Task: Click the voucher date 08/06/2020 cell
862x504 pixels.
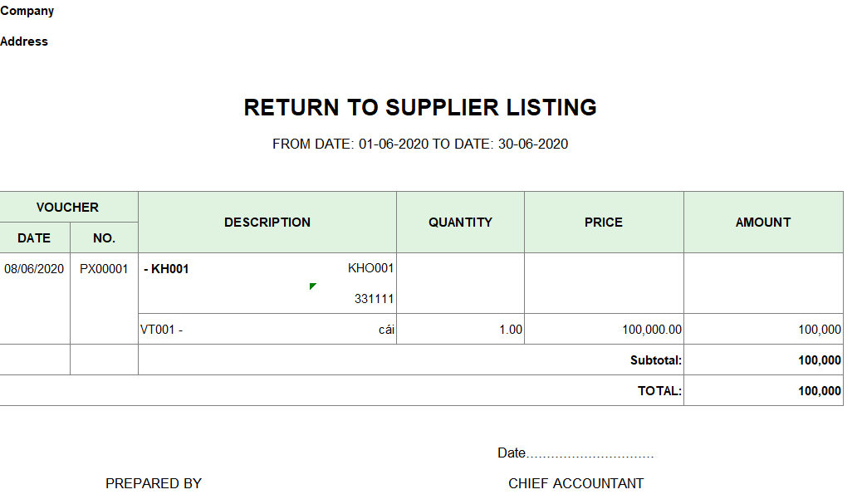Action: pos(34,269)
